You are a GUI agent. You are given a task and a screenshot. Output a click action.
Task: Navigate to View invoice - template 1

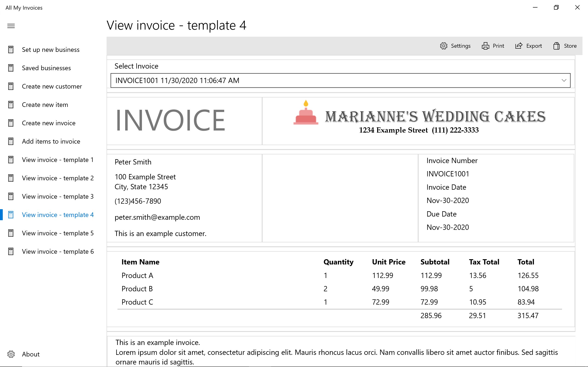pyautogui.click(x=57, y=160)
